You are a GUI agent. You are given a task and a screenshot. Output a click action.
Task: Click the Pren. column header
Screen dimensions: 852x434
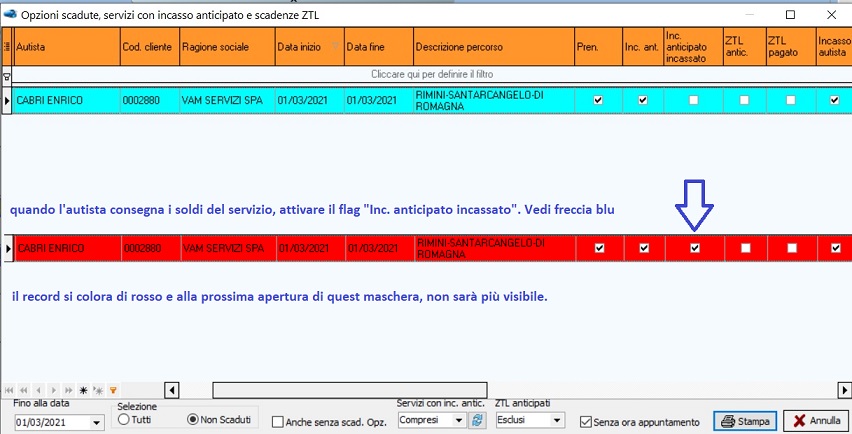click(598, 47)
